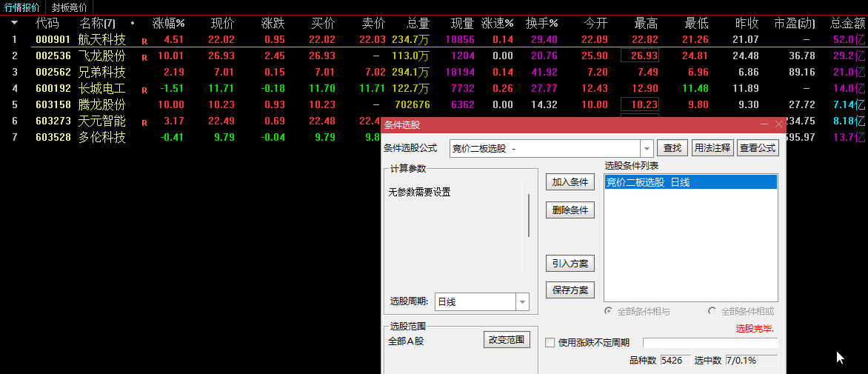Image resolution: width=868 pixels, height=374 pixels.
Task: Click the dot marker beside 名称 header
Action: (133, 23)
